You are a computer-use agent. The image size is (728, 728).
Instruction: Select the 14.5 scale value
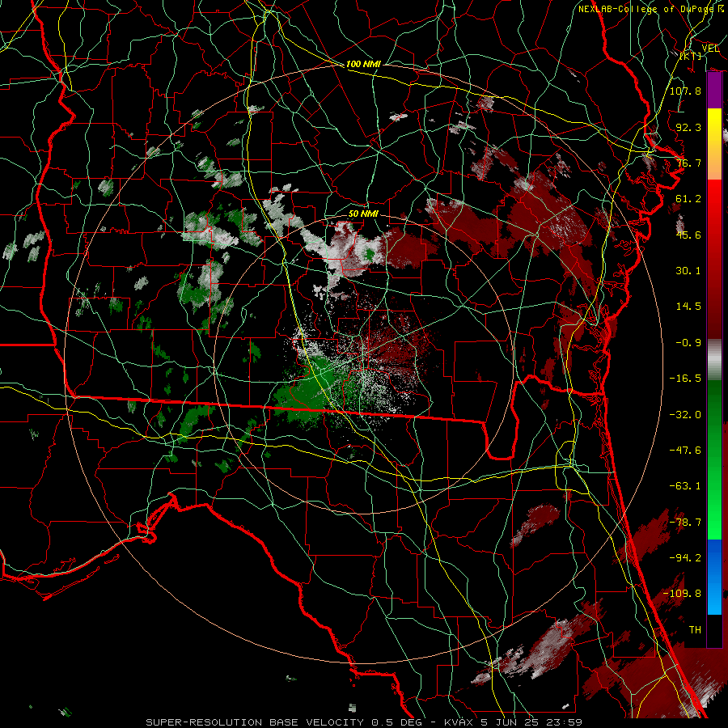tap(688, 307)
